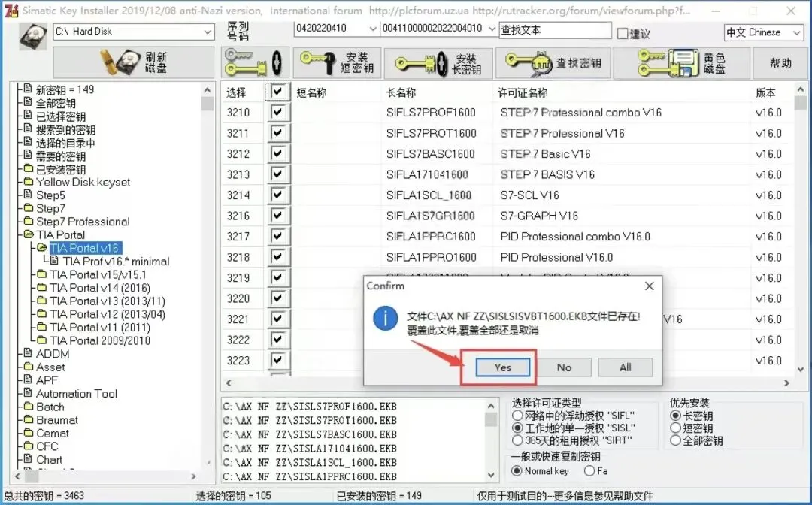Select the Automation Tool tree item
Viewport: 812px width, 505px height.
(x=77, y=393)
